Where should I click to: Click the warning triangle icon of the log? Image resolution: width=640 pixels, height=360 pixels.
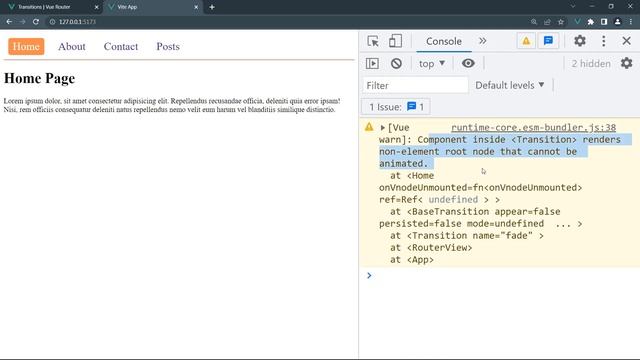[x=369, y=127]
